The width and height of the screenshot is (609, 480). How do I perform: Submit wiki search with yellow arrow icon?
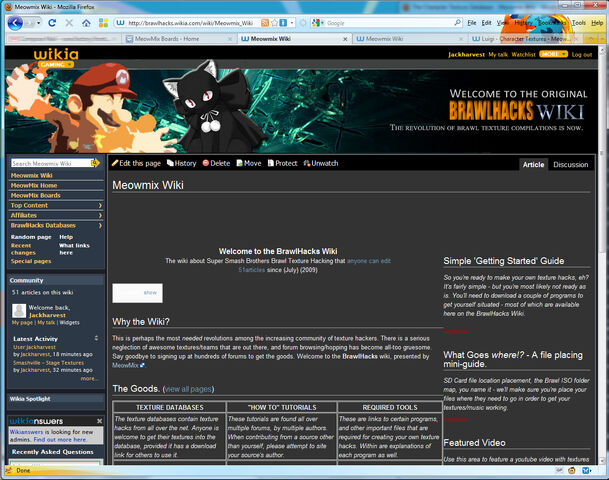pyautogui.click(x=95, y=163)
